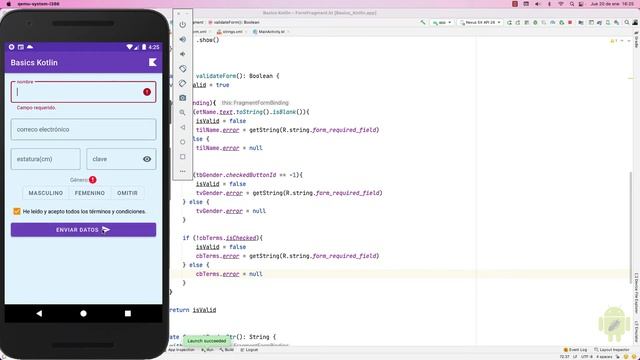
Task: Open the Apple menu
Action: click(x=9, y=4)
